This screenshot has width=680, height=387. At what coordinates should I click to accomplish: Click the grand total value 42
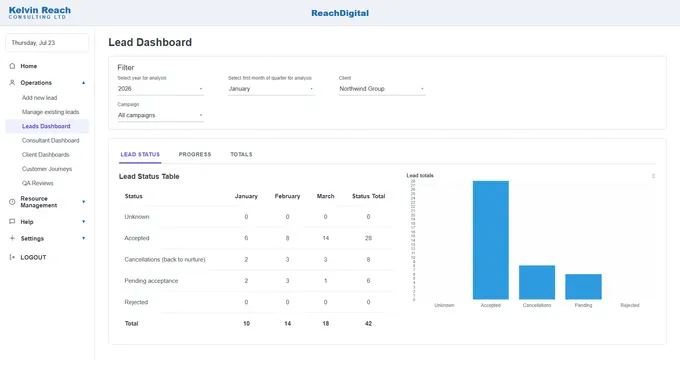[369, 324]
